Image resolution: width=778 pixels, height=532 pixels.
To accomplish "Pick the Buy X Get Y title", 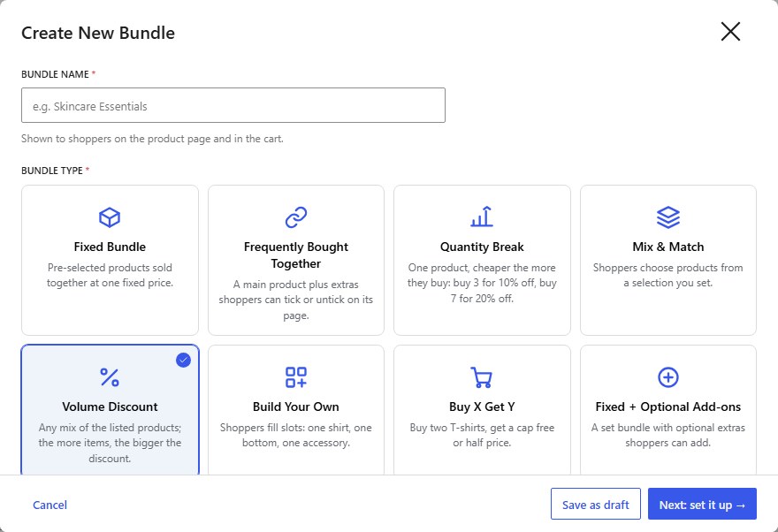I will coord(482,407).
